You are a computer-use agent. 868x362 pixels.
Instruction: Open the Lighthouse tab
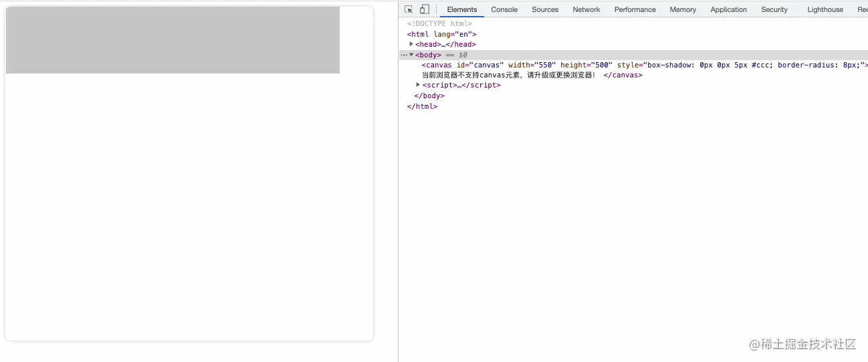coord(825,9)
